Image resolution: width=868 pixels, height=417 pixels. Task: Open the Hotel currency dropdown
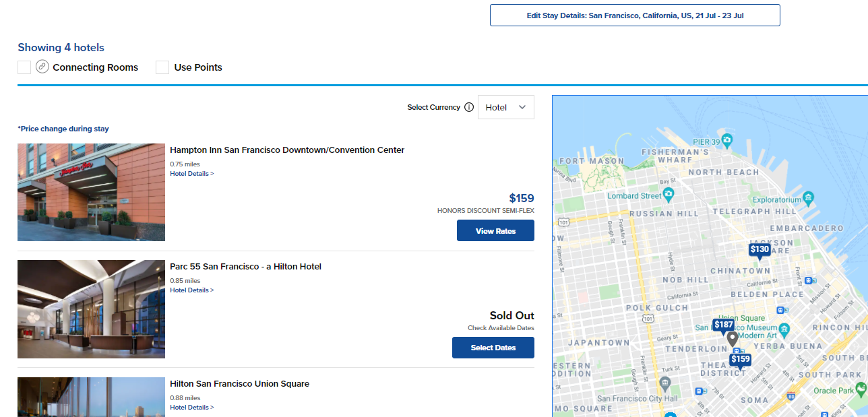[x=505, y=107]
